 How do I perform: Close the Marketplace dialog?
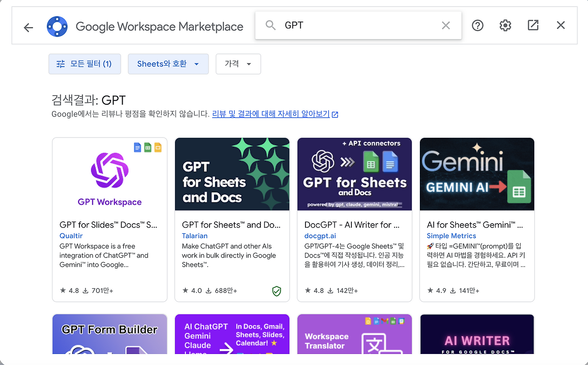pyautogui.click(x=560, y=25)
